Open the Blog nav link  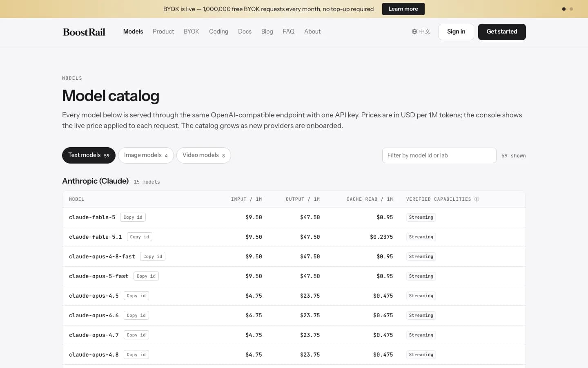pyautogui.click(x=267, y=31)
